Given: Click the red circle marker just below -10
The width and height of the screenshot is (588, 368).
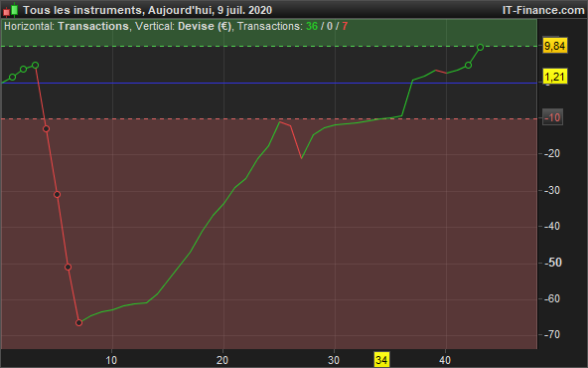Looking at the screenshot, I should click(46, 129).
